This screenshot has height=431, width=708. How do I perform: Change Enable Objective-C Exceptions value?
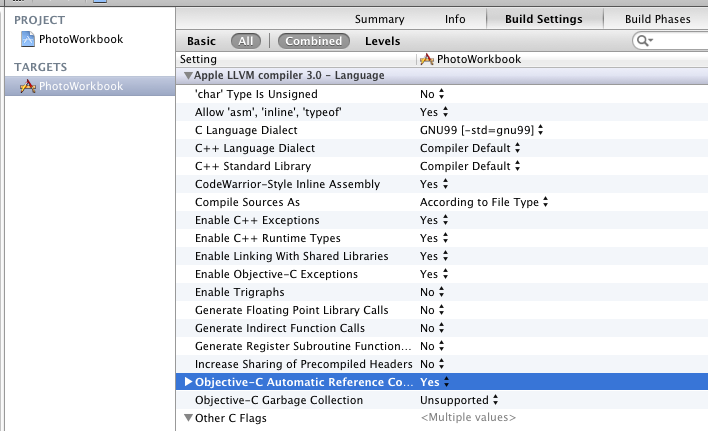pos(434,274)
